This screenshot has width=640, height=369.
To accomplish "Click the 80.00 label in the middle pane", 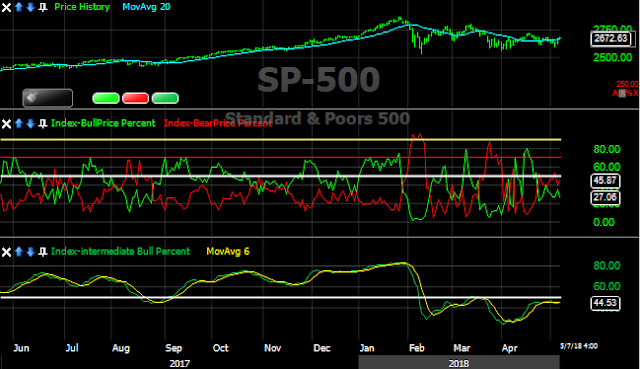I will [x=607, y=149].
